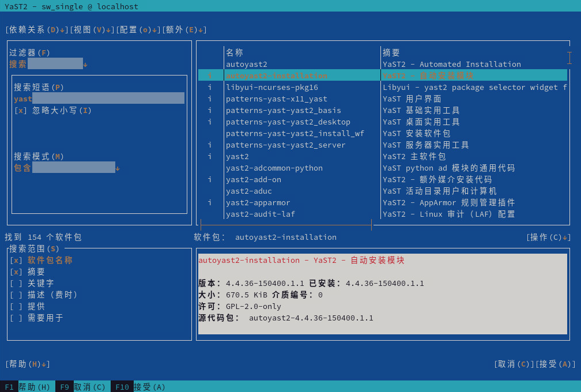Click the package list vertical scrollbar
Screen dimensions: 581x392
coord(569,58)
